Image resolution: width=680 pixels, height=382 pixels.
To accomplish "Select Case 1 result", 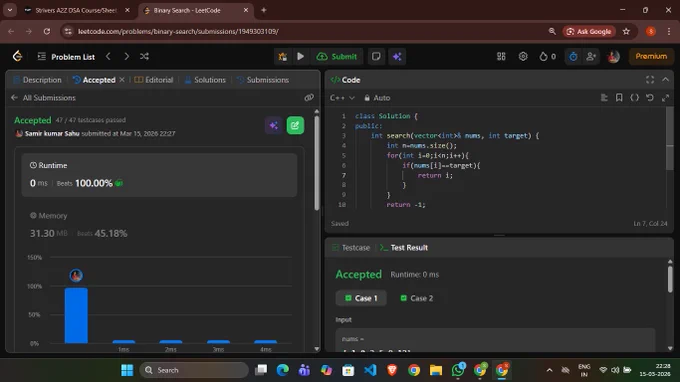I will pyautogui.click(x=361, y=298).
